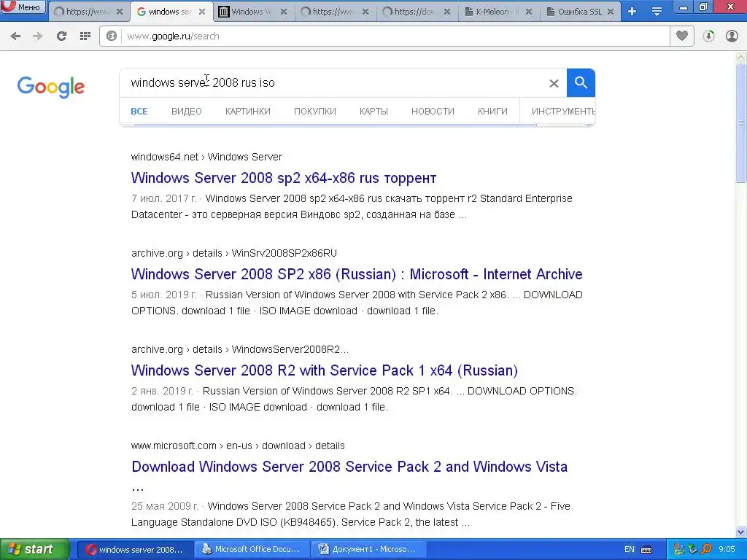The height and width of the screenshot is (560, 747).
Task: Select the ВИДЕО results tab
Action: pyautogui.click(x=186, y=112)
